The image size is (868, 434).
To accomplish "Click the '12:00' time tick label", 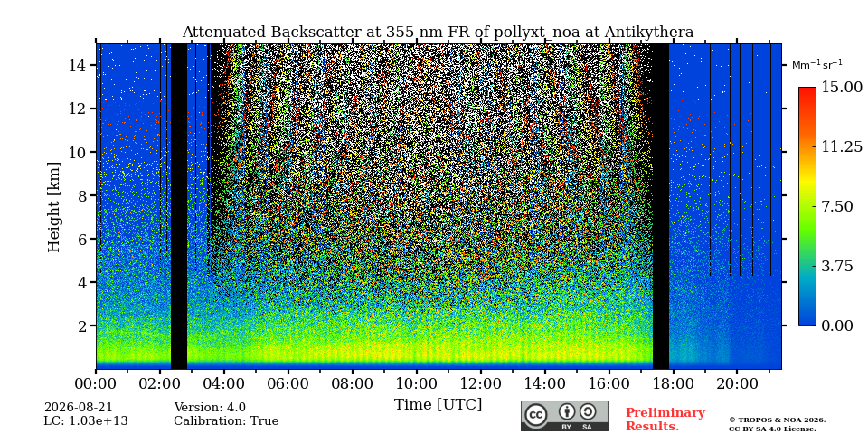I will [x=480, y=383].
